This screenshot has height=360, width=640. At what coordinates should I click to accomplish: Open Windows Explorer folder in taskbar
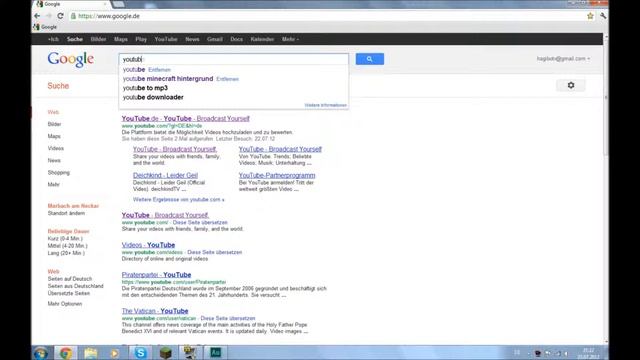[91, 353]
